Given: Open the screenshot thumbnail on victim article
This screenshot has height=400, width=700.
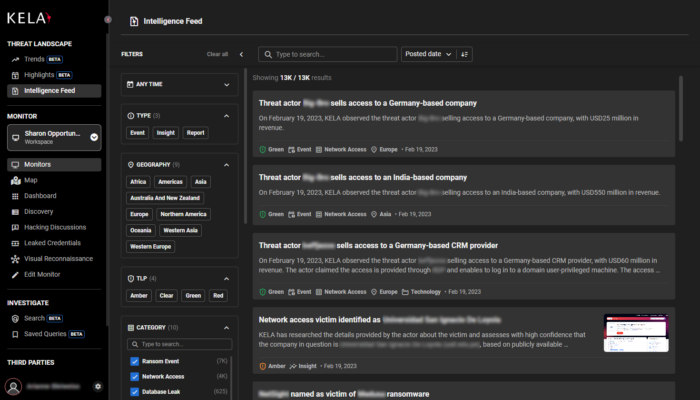Looking at the screenshot, I should click(636, 333).
